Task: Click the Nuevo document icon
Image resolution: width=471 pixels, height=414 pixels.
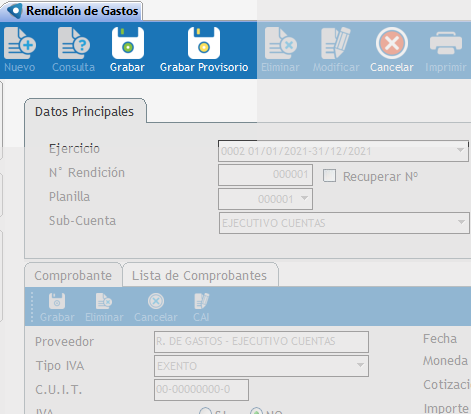Action: (x=20, y=44)
